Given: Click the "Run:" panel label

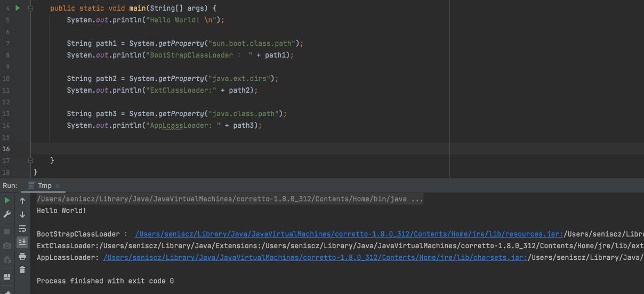Looking at the screenshot, I should [10, 185].
